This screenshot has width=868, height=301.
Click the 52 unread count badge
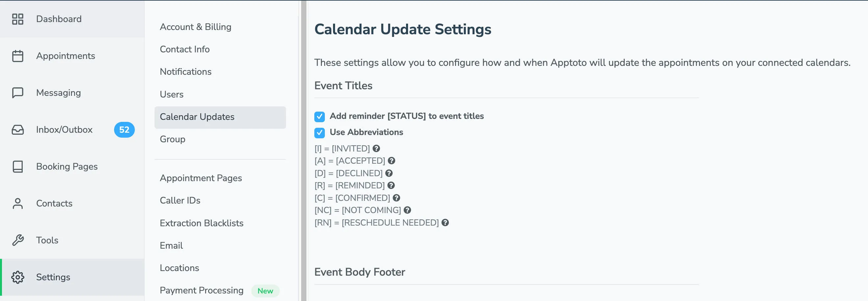click(124, 129)
